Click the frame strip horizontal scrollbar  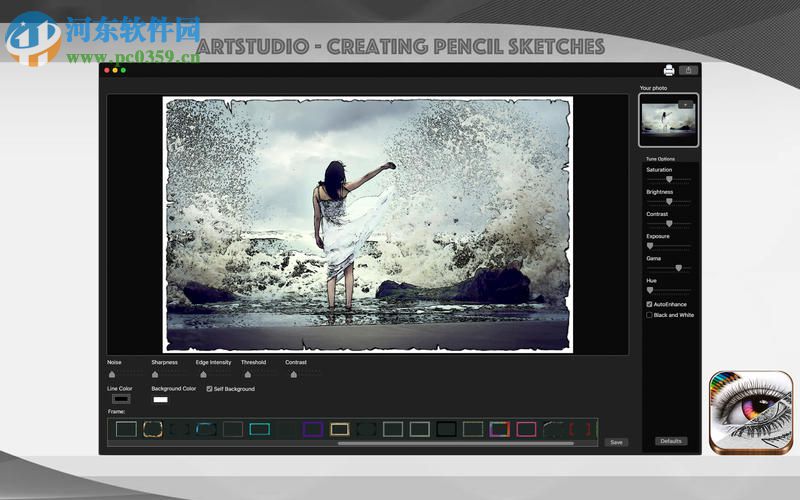click(456, 444)
